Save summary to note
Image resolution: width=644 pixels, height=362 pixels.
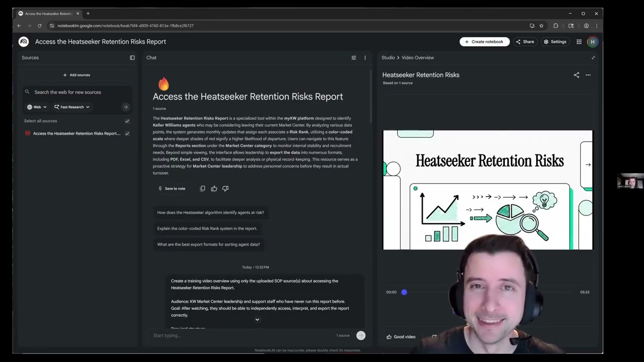[x=172, y=189]
